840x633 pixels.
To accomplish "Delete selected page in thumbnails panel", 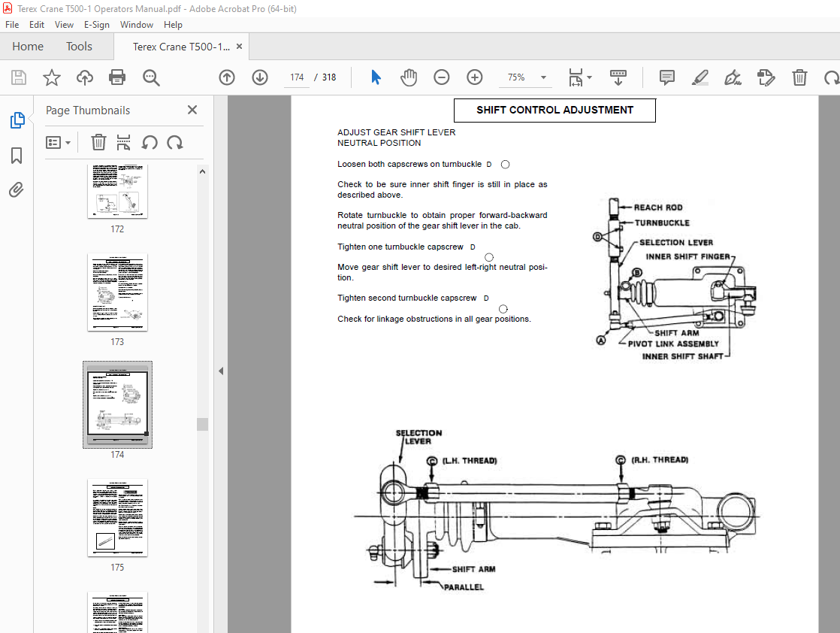I will coord(98,143).
